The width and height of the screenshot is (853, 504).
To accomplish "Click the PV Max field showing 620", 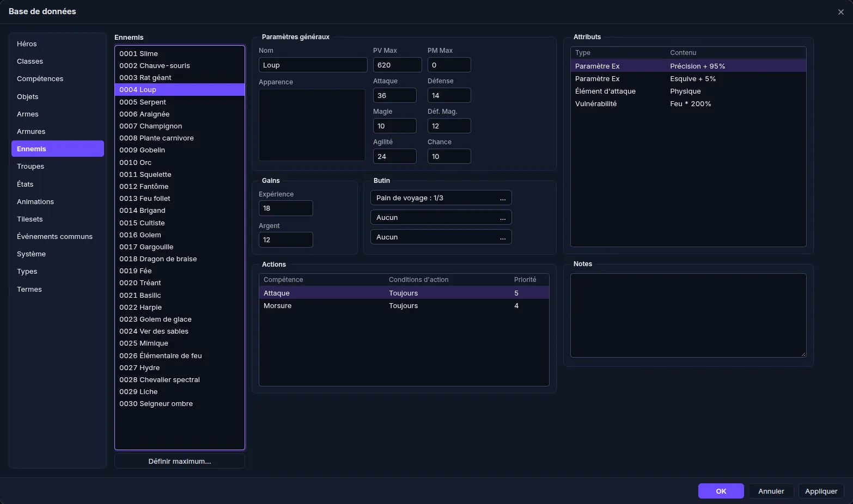I will [397, 65].
